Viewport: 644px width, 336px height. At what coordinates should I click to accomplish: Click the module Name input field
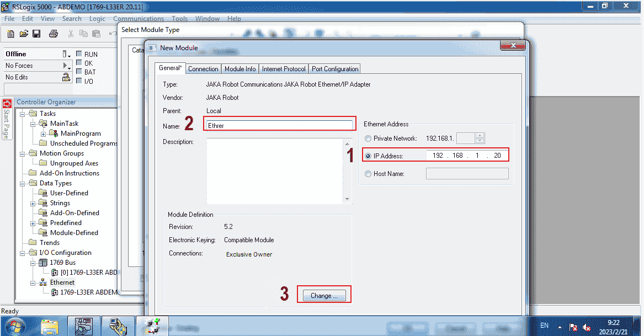(279, 125)
